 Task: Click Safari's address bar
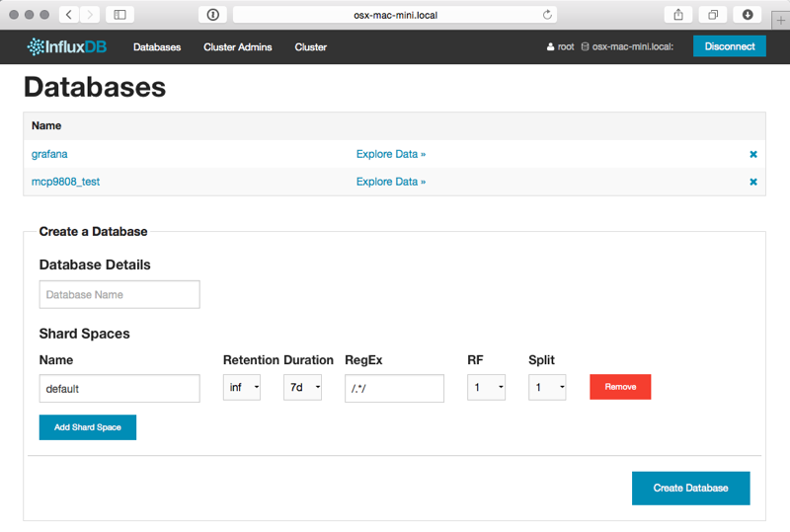pyautogui.click(x=395, y=15)
